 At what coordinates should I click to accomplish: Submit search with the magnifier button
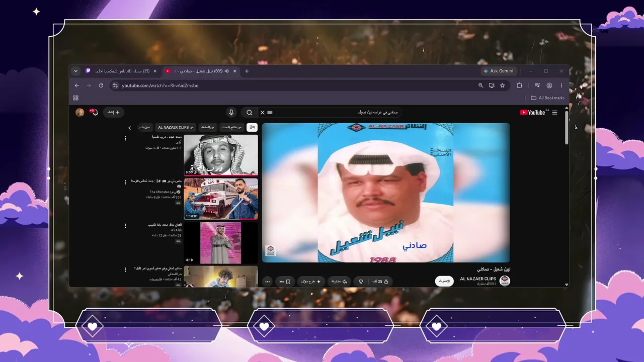point(250,112)
